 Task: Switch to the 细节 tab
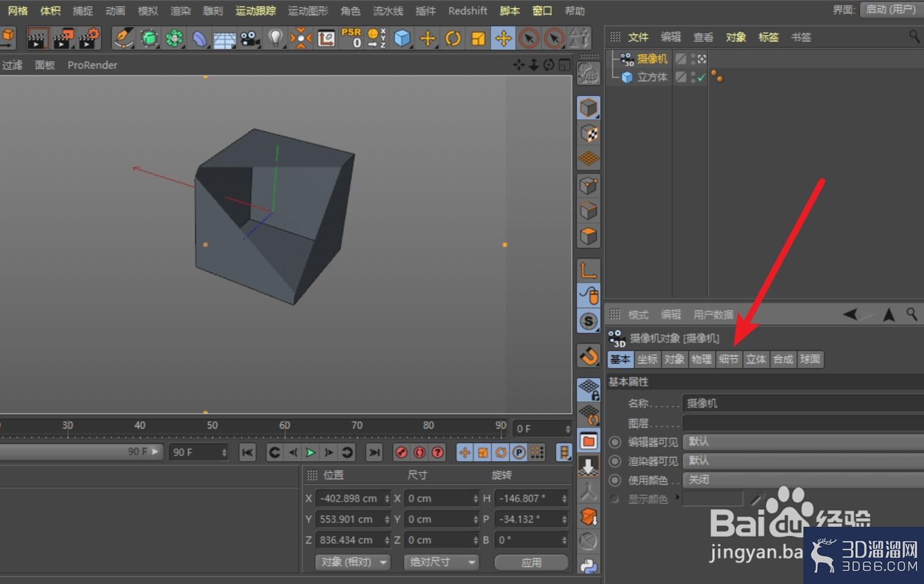point(729,360)
